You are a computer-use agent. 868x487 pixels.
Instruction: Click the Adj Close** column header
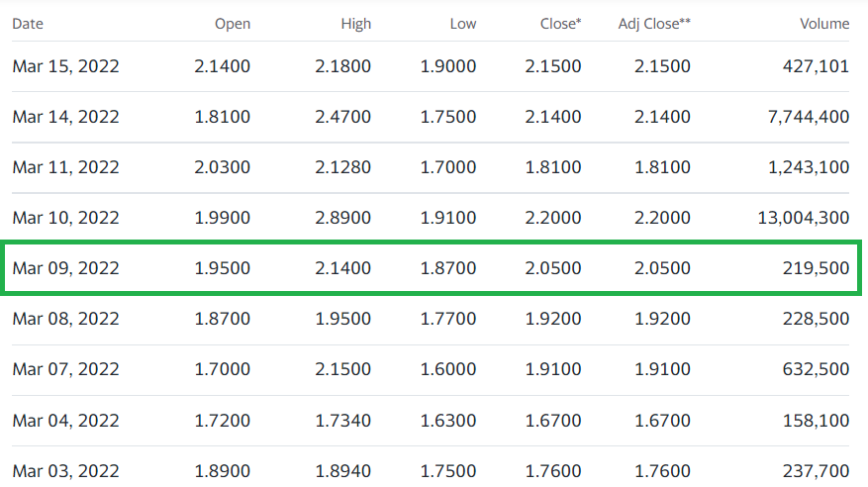[x=654, y=24]
